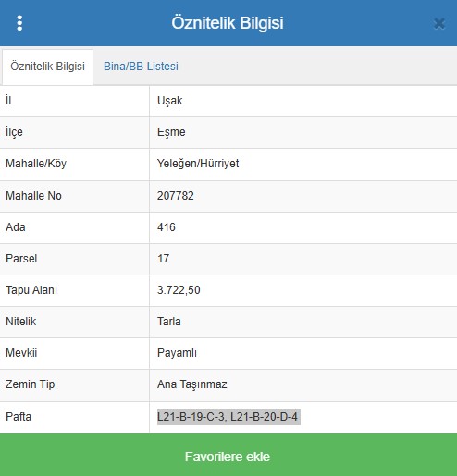Click the Mahalle No label
The width and height of the screenshot is (457, 476).
[33, 196]
